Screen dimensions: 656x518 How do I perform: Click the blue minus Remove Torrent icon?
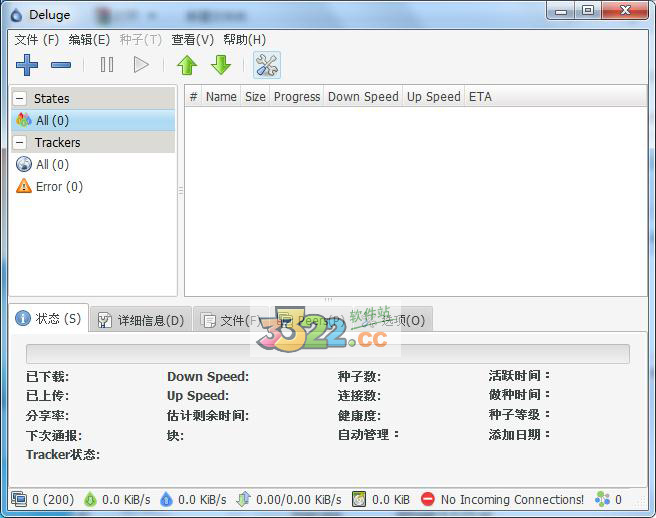click(61, 65)
